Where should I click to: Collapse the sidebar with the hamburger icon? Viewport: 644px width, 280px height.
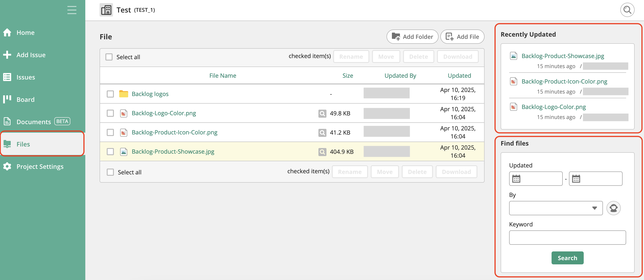(72, 10)
